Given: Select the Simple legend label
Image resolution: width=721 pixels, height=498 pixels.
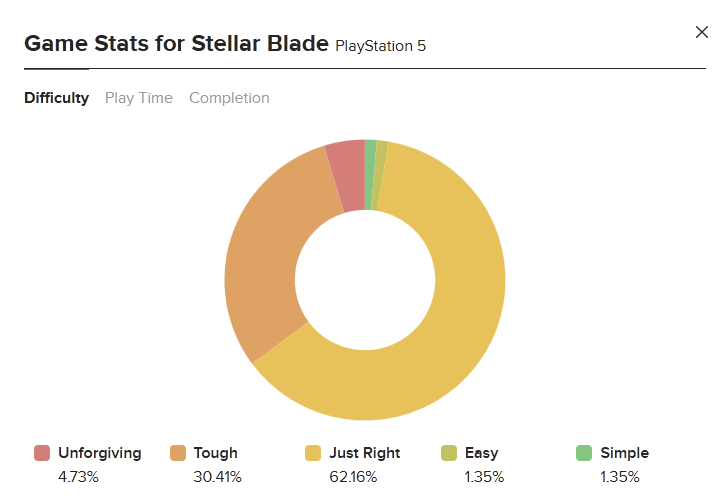Looking at the screenshot, I should (x=624, y=453).
